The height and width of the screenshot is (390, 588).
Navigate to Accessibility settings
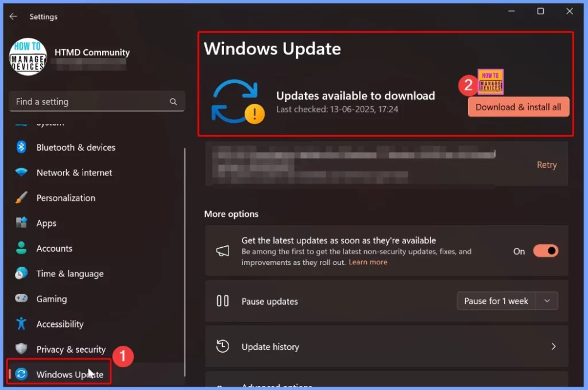point(60,323)
